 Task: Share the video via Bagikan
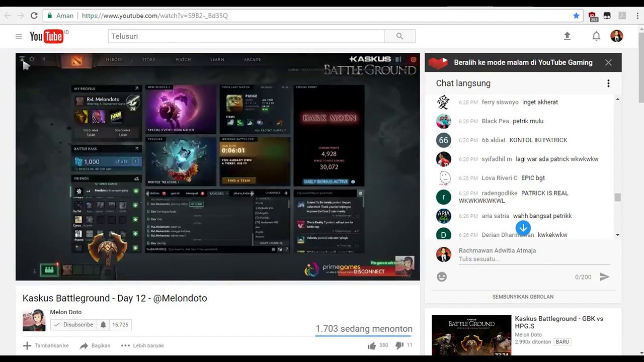(x=95, y=345)
